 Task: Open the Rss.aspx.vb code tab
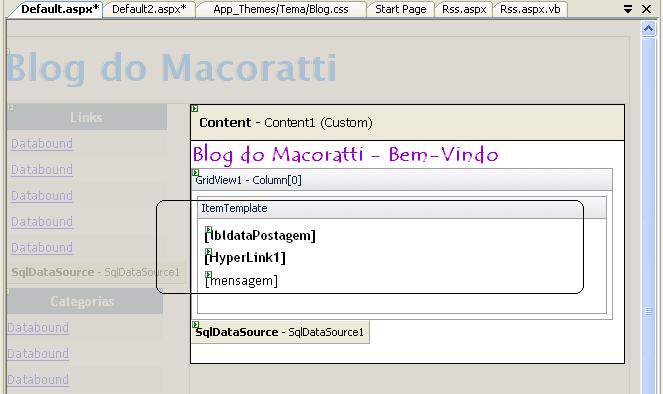click(530, 9)
